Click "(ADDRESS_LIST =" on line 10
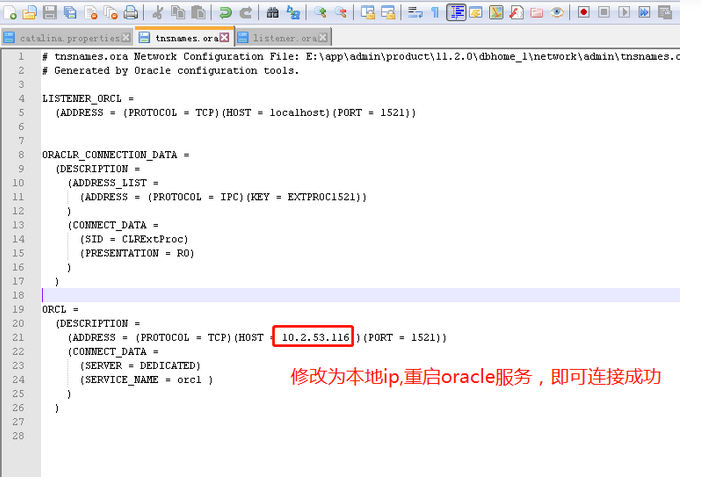This screenshot has width=701, height=479. pos(113,183)
